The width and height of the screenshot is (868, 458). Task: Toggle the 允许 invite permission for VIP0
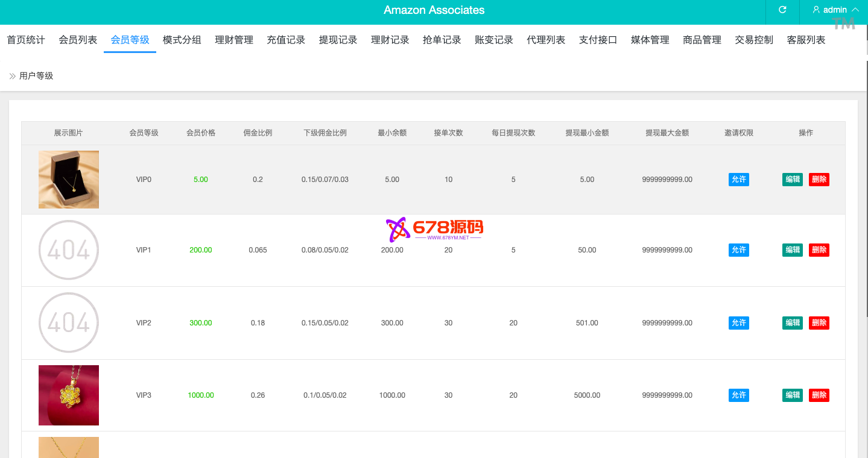(738, 180)
